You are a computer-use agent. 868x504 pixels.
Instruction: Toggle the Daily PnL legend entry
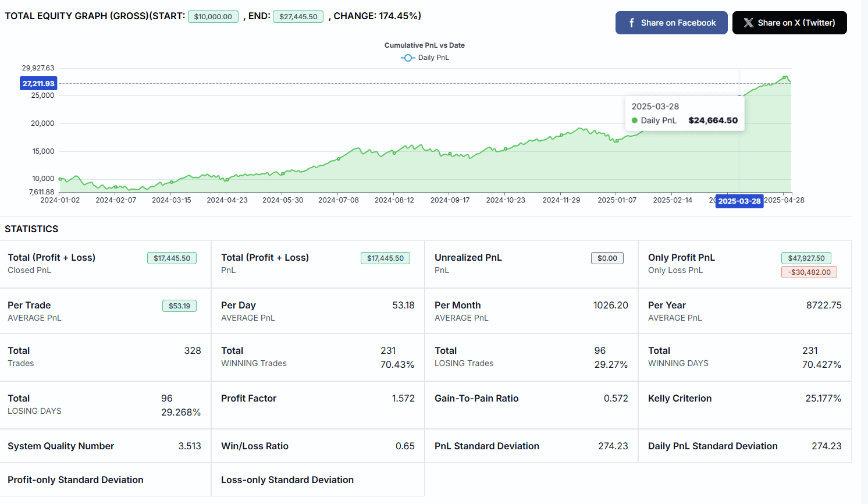pos(425,58)
